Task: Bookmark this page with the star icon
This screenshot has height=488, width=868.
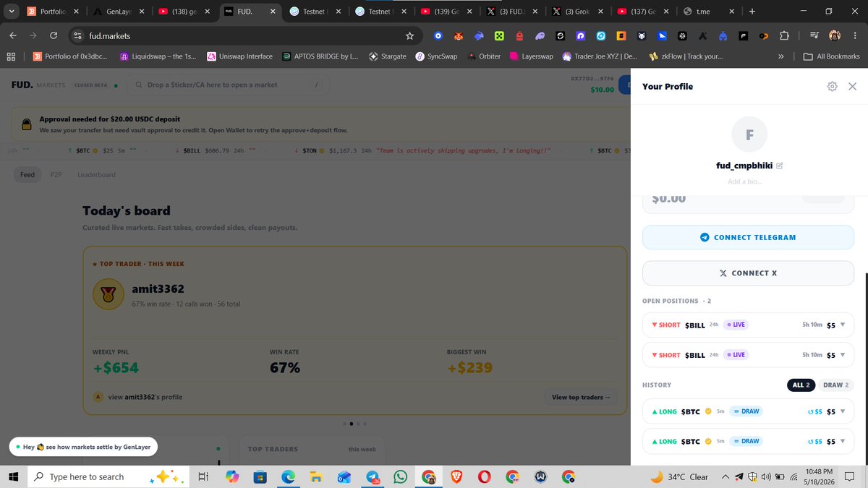Action: pyautogui.click(x=409, y=35)
